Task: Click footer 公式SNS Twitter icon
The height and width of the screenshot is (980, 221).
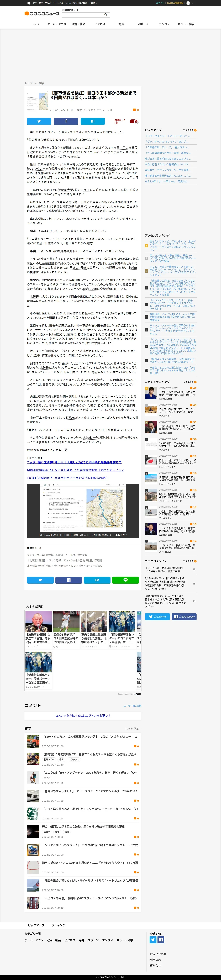Action: [153, 940]
